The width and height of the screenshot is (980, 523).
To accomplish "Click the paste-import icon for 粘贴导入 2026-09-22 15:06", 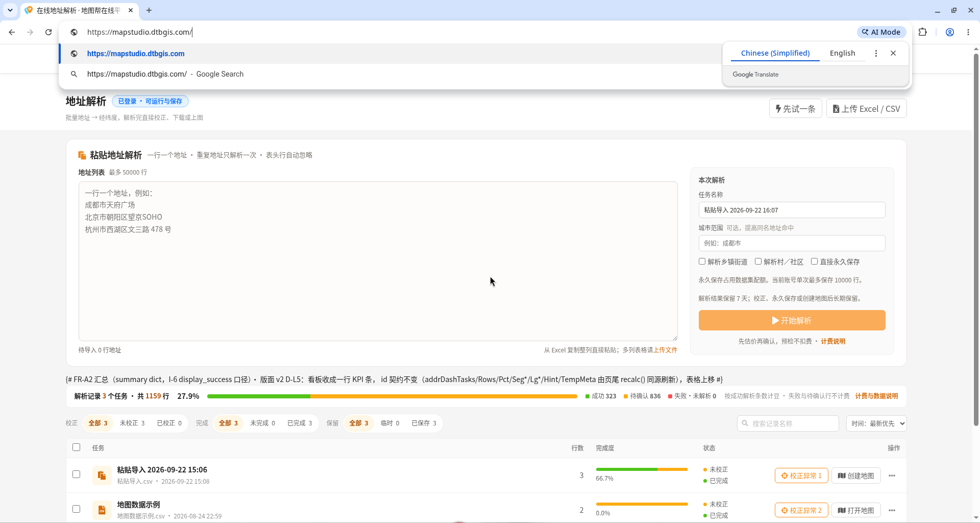I will (102, 476).
